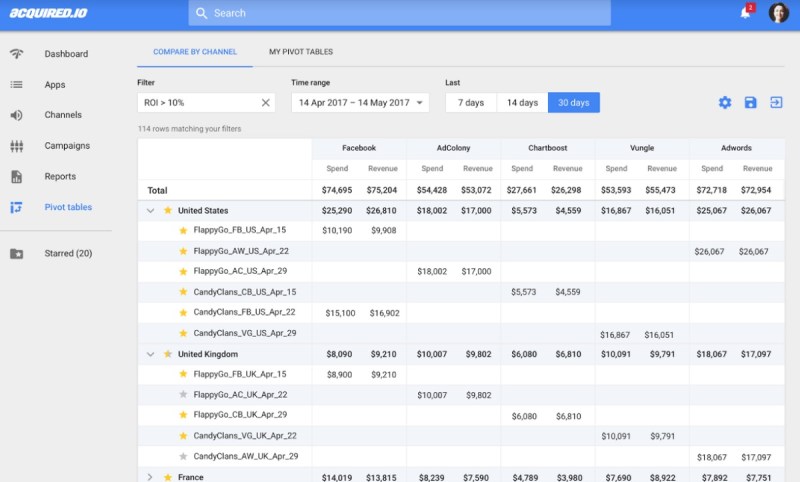Click the Campaigns sliders icon
800x482 pixels.
pyautogui.click(x=16, y=146)
